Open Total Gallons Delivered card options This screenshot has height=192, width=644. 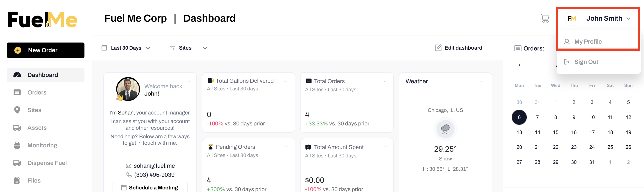[x=286, y=81]
